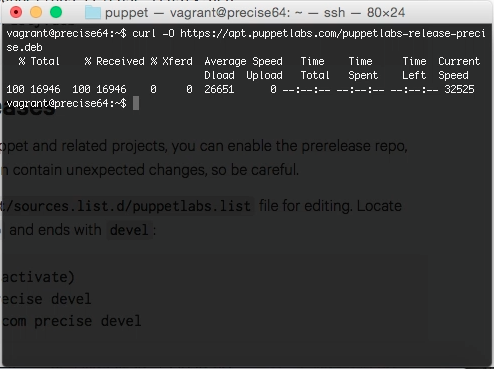The height and width of the screenshot is (369, 494).
Task: Click the '% Xferd' column header
Action: coord(171,61)
